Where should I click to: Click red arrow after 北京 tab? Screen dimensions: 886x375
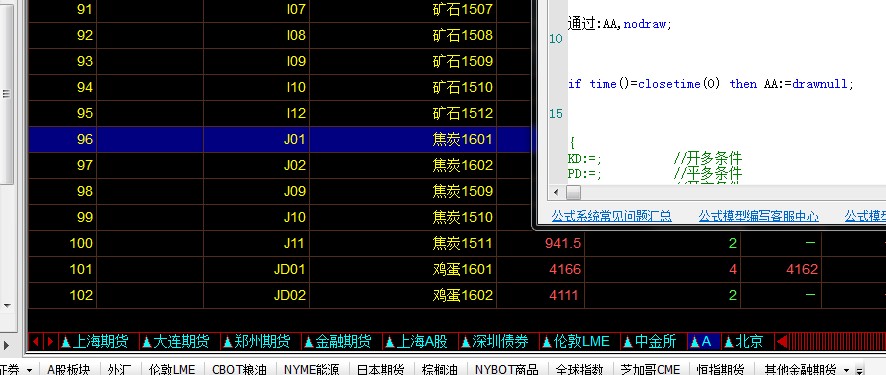pyautogui.click(x=781, y=341)
